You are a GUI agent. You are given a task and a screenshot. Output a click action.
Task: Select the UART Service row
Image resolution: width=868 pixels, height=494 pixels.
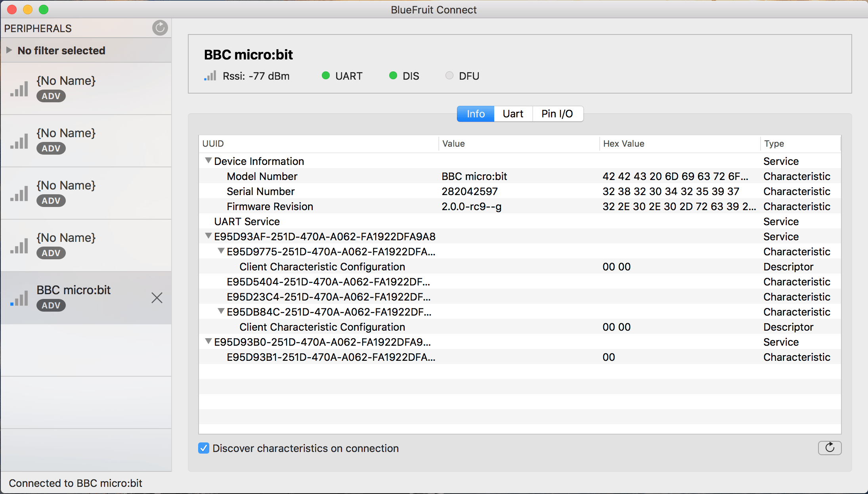click(x=247, y=222)
